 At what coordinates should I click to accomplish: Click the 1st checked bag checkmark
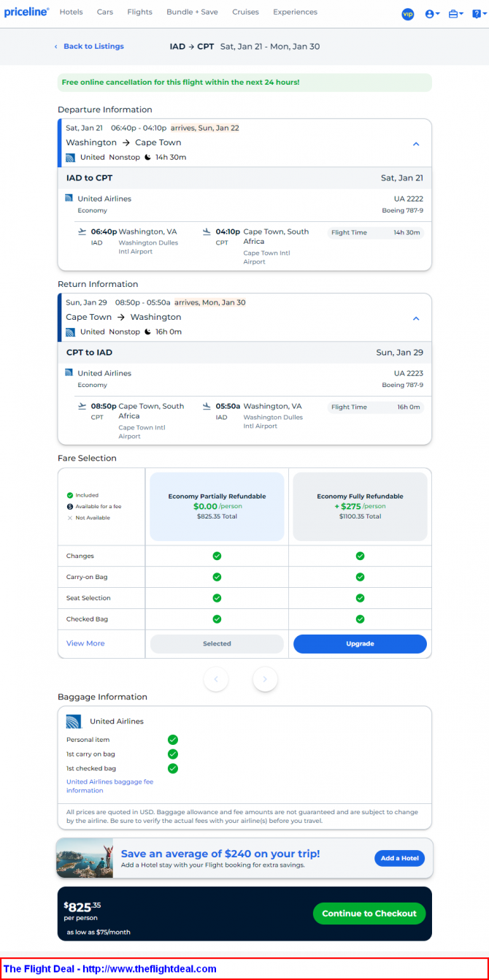173,768
